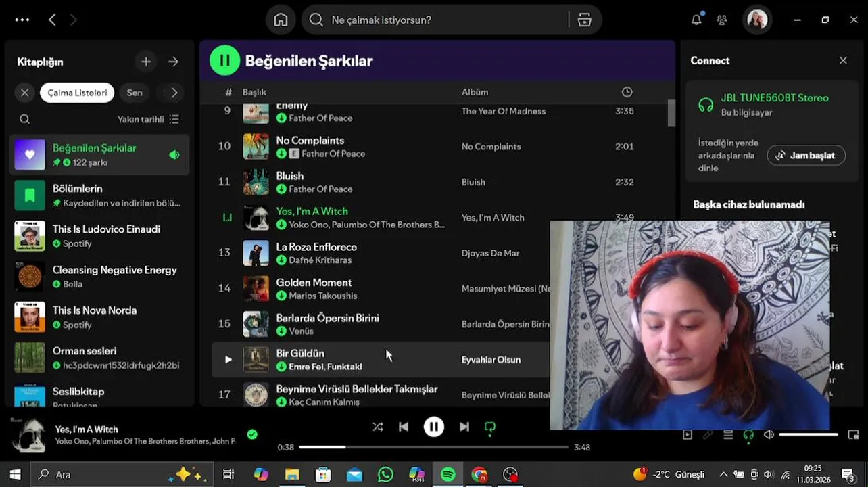The image size is (868, 487).
Task: Open the user profile avatar
Action: (x=757, y=20)
